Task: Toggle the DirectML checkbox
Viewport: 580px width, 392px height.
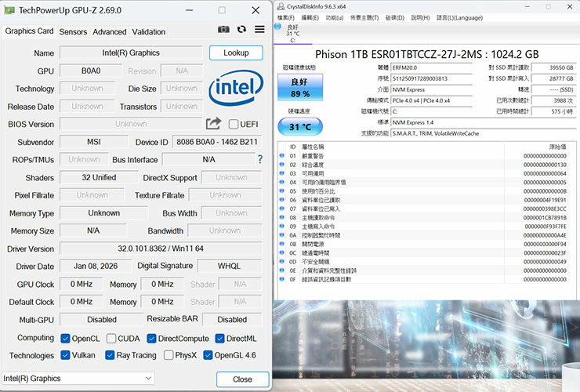Action: (219, 339)
